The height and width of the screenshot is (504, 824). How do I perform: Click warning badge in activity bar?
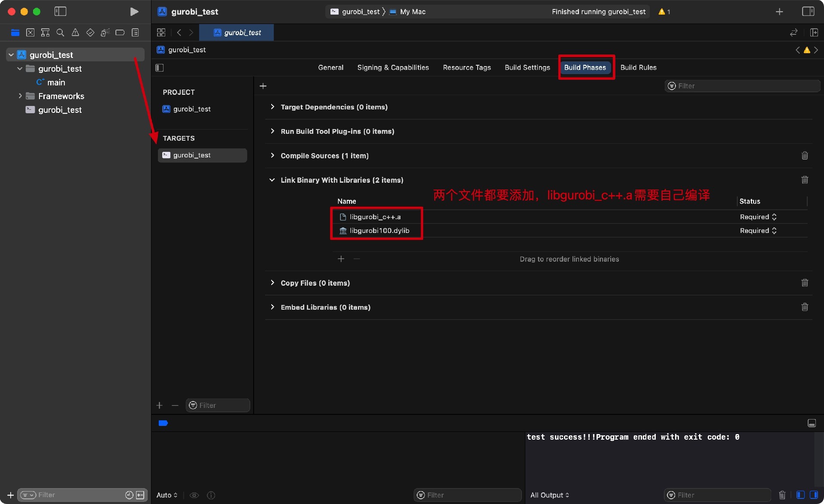click(x=664, y=12)
